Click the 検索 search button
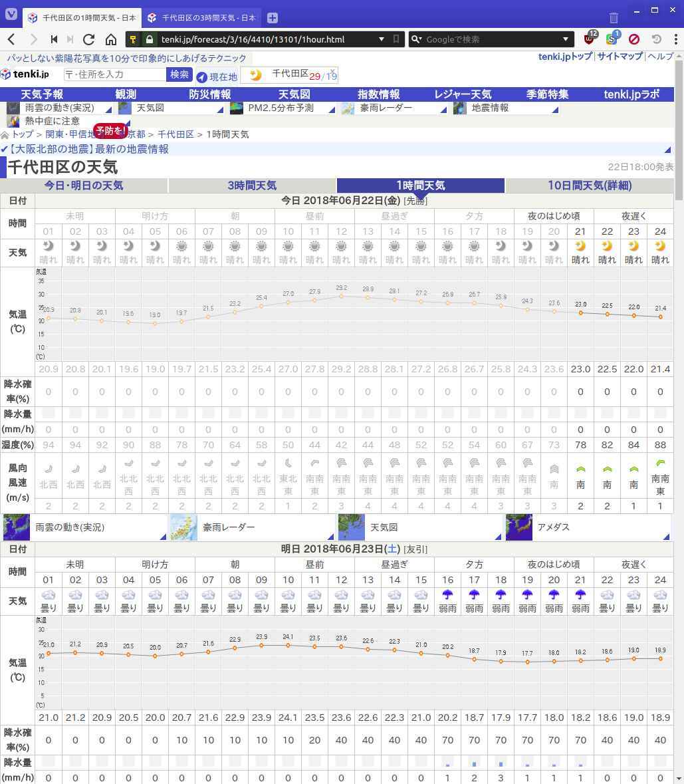This screenshot has width=684, height=784. coord(179,74)
